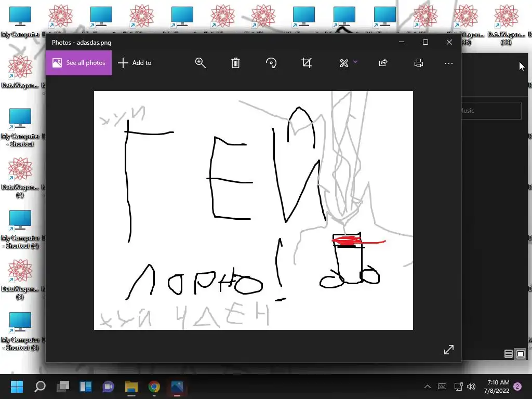Image resolution: width=532 pixels, height=399 pixels.
Task: Maximize the Photos window
Action: tap(425, 42)
